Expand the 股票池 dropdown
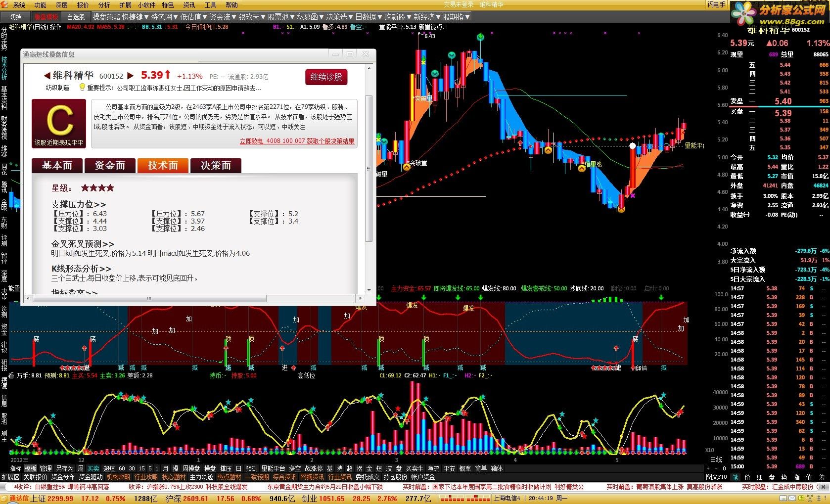The image size is (830, 504). click(281, 17)
